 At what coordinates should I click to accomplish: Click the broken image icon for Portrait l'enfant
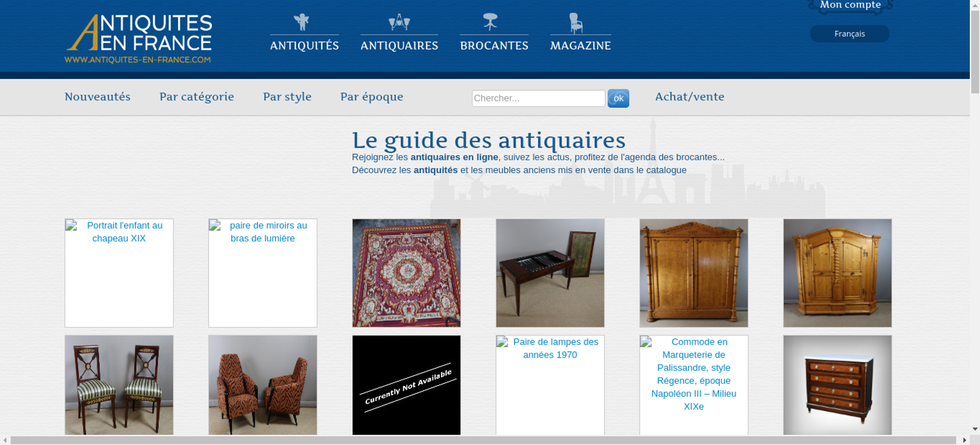72,225
